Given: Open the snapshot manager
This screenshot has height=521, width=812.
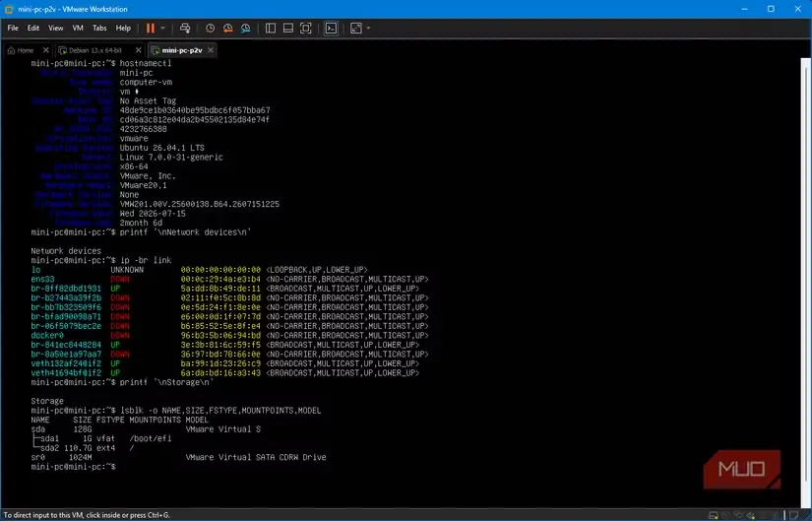Looking at the screenshot, I should click(245, 28).
